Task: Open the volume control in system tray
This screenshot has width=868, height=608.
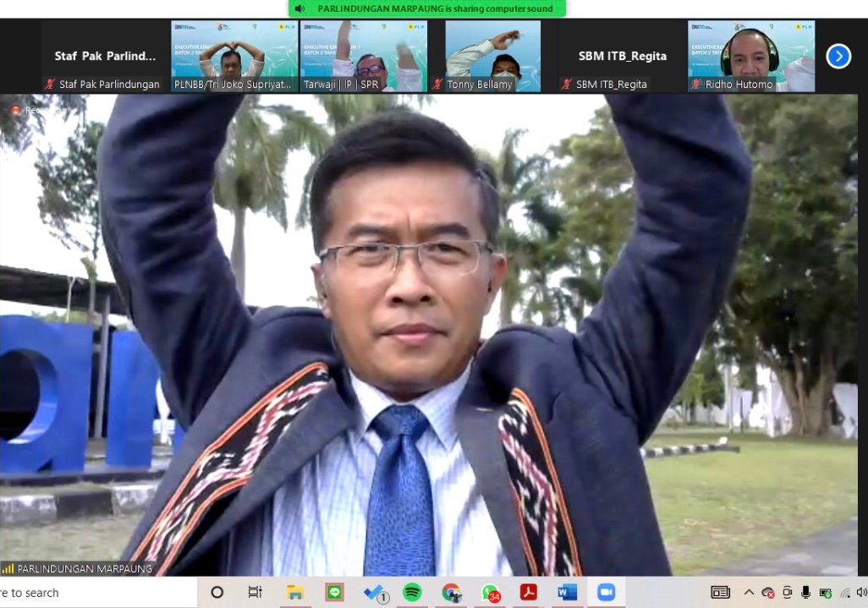Action: point(860,593)
